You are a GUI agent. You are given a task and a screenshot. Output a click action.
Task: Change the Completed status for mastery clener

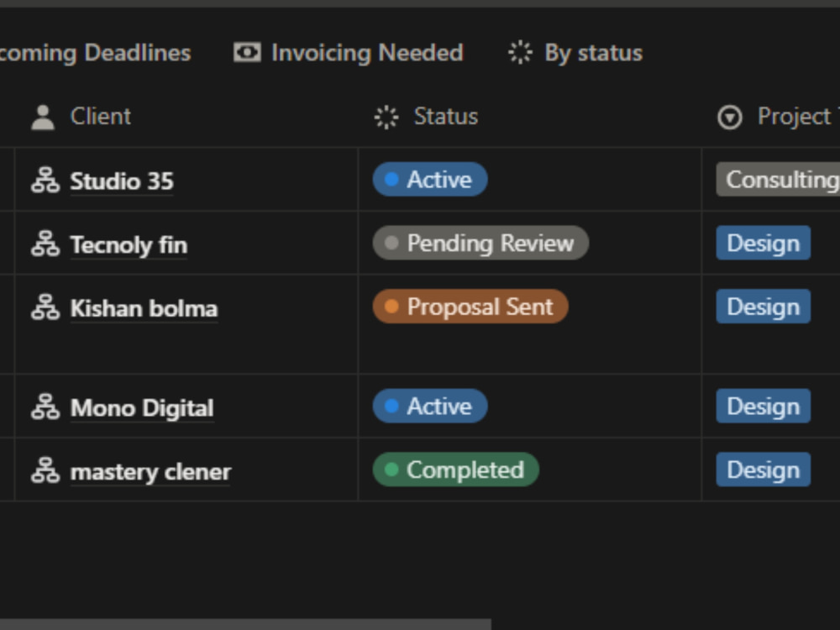coord(456,470)
